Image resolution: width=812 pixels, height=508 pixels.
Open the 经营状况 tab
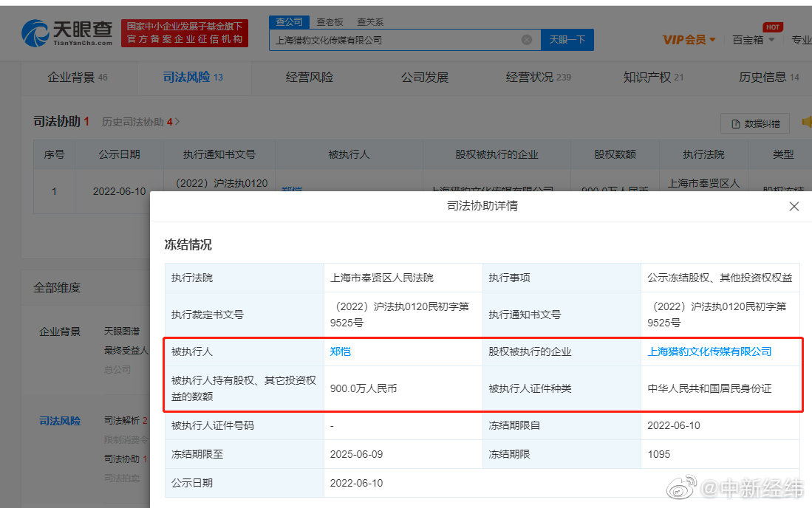(x=538, y=78)
